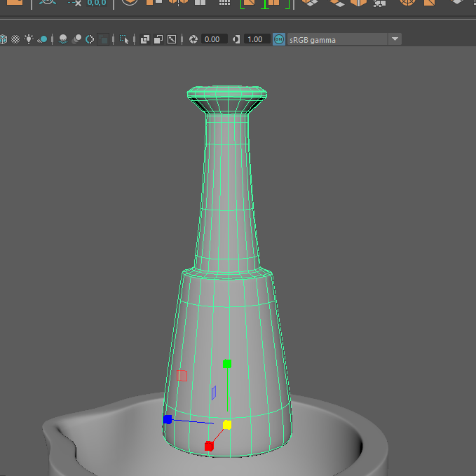
Task: Click the blue Z-axis scale handle
Action: click(x=168, y=419)
